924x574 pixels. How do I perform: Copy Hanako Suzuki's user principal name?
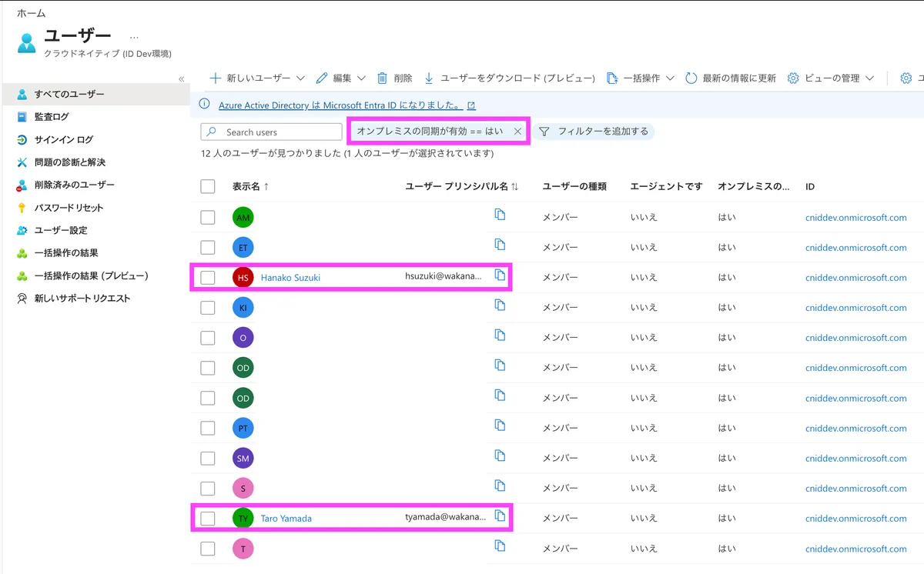pyautogui.click(x=500, y=275)
